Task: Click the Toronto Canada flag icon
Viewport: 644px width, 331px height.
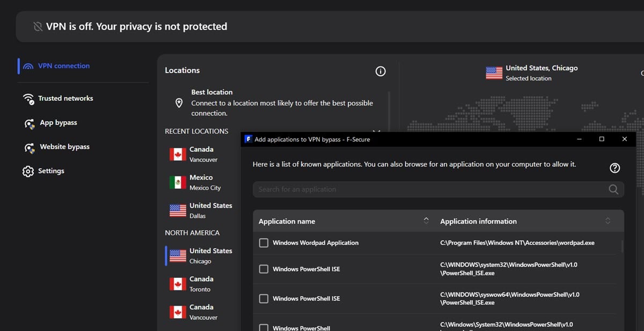Action: coord(178,284)
